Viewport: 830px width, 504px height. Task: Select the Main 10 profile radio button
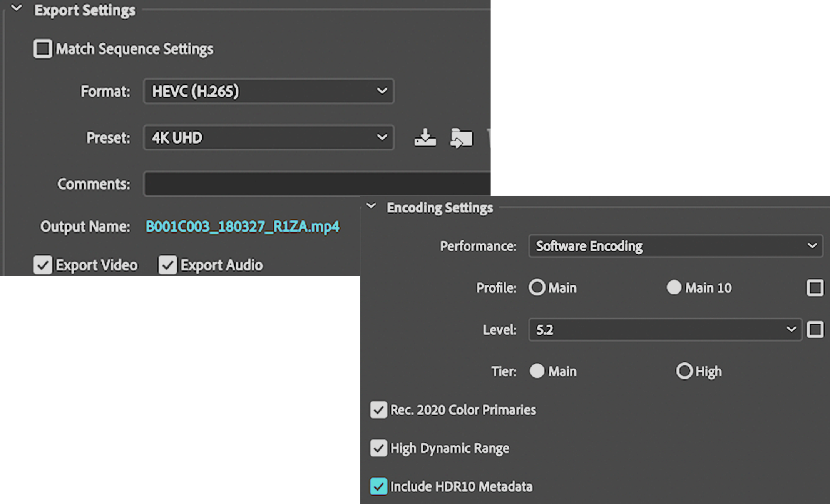[x=674, y=287]
